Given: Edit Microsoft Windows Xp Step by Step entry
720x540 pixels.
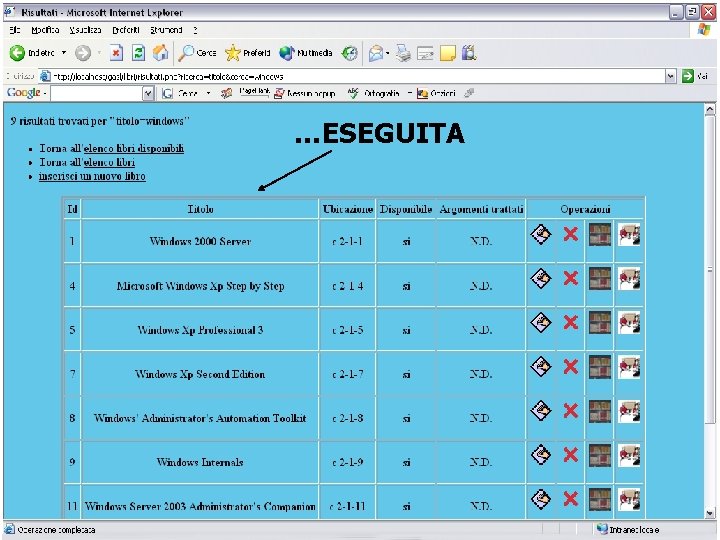Looking at the screenshot, I should tap(541, 278).
